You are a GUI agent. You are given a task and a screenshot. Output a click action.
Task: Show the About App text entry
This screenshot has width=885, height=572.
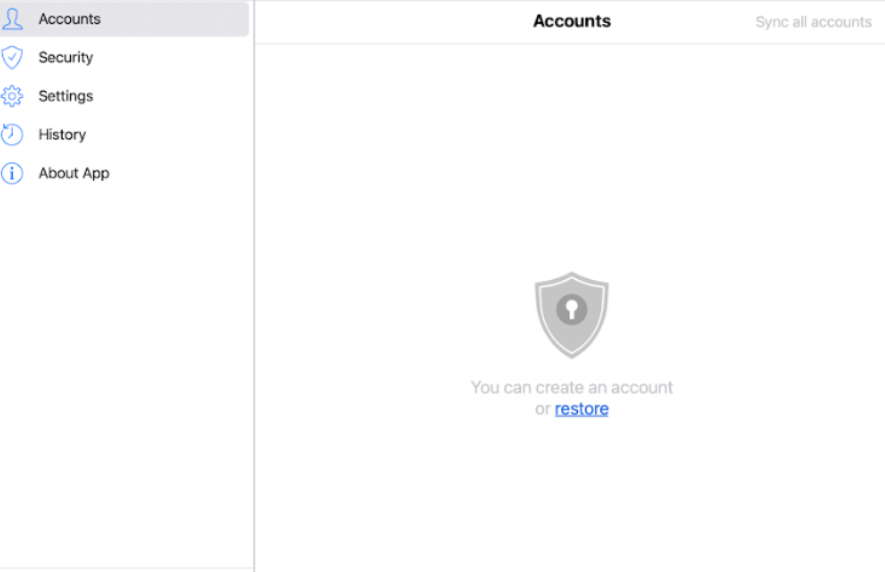tap(74, 173)
